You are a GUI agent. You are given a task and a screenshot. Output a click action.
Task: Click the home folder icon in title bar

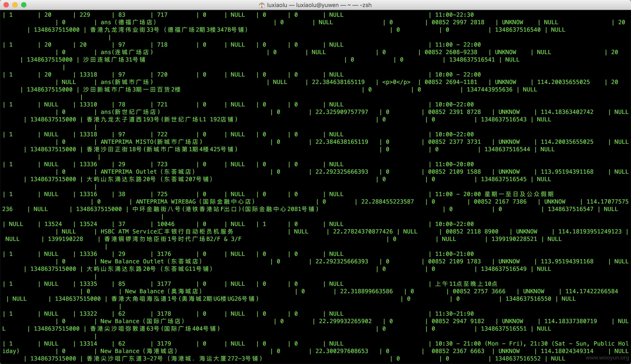(x=262, y=5)
